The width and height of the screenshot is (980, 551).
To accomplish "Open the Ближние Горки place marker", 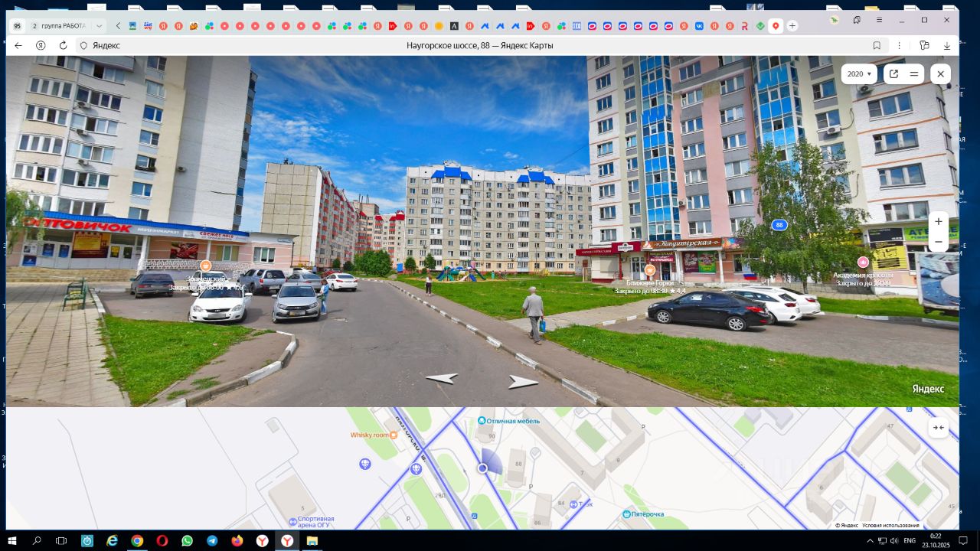I will (650, 270).
